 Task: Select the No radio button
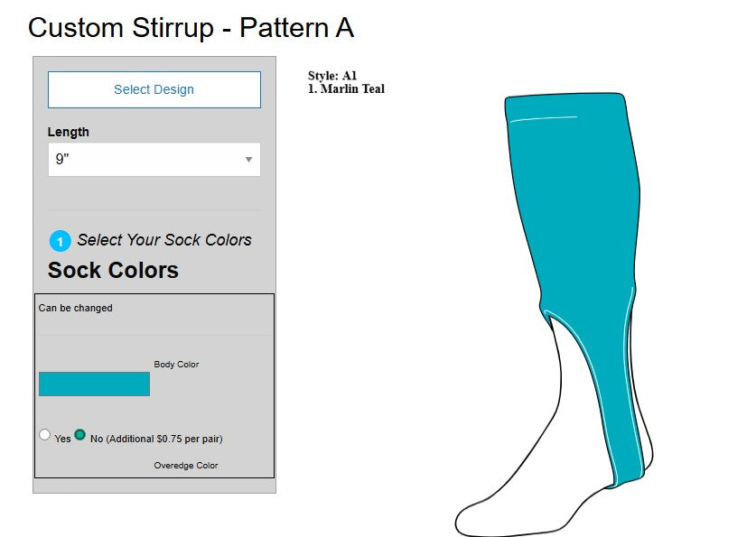point(80,435)
